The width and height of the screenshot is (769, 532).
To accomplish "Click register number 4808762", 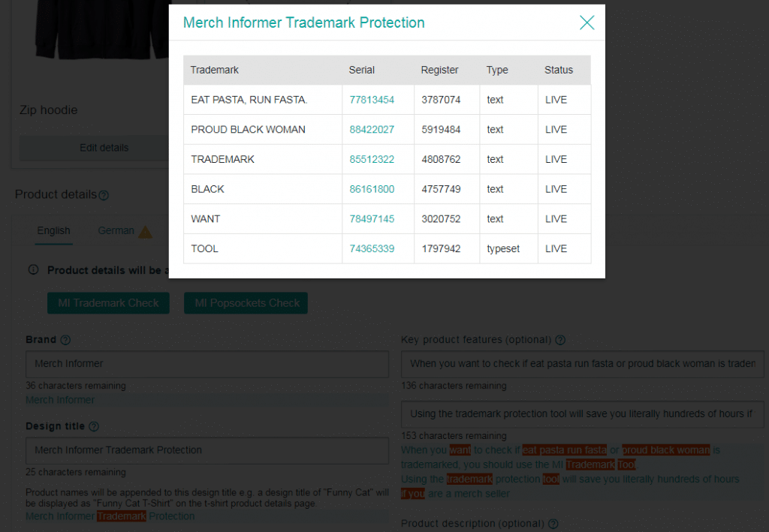I will [x=441, y=160].
